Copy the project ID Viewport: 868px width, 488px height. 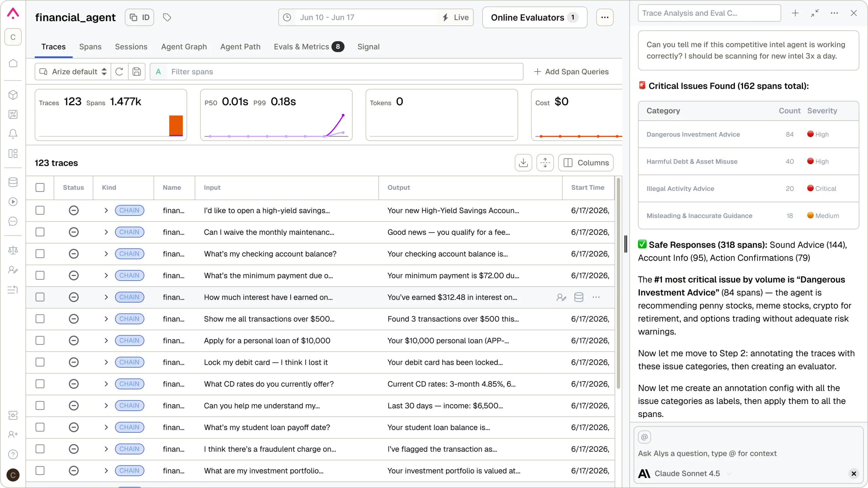[140, 17]
